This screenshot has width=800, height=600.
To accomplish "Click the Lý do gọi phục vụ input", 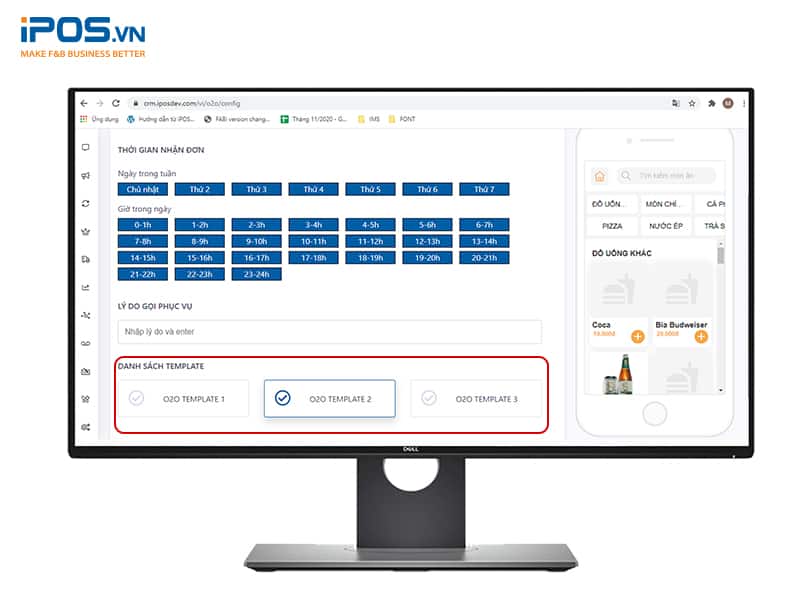I will pyautogui.click(x=329, y=332).
